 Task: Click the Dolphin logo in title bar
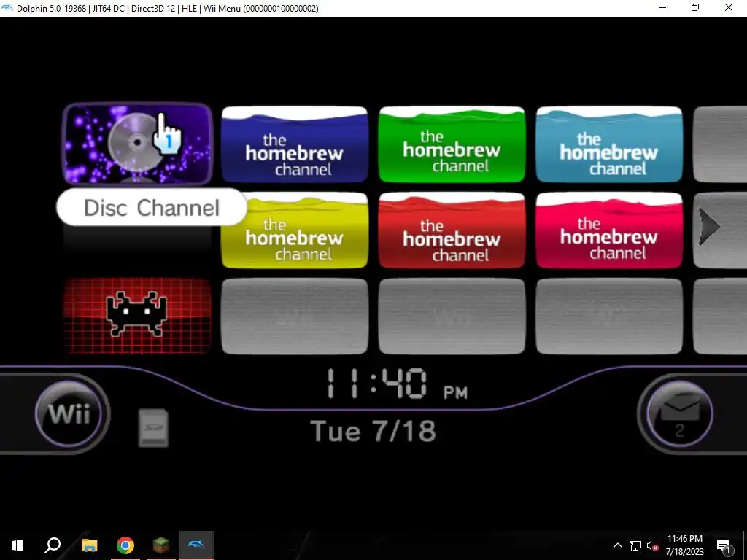[x=7, y=8]
